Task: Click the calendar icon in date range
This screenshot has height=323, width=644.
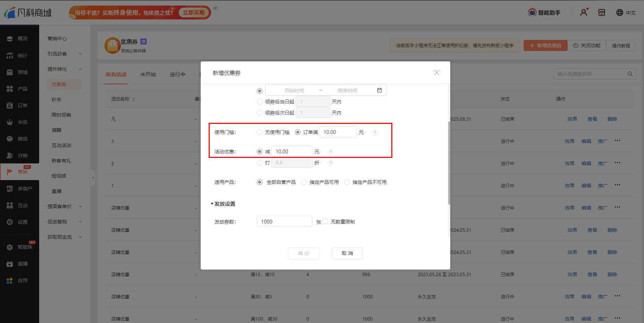Action: click(380, 91)
